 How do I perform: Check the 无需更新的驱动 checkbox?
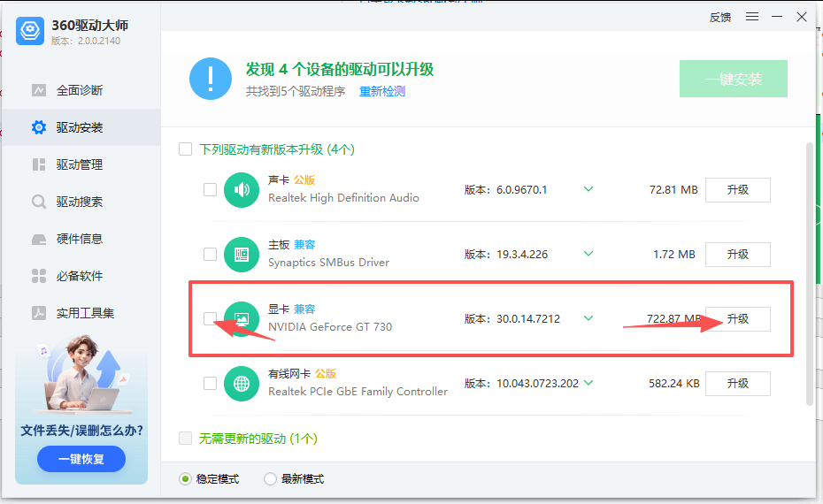click(x=185, y=438)
